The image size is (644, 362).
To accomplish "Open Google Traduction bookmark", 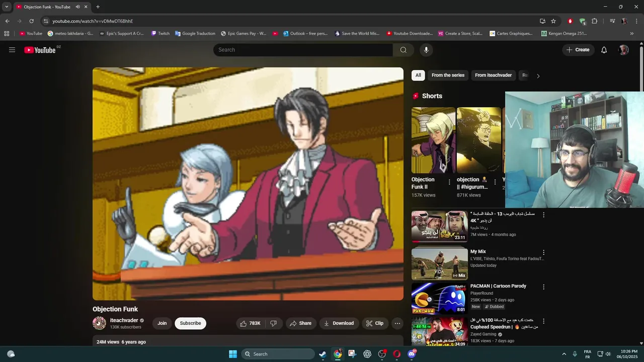I will click(x=195, y=34).
